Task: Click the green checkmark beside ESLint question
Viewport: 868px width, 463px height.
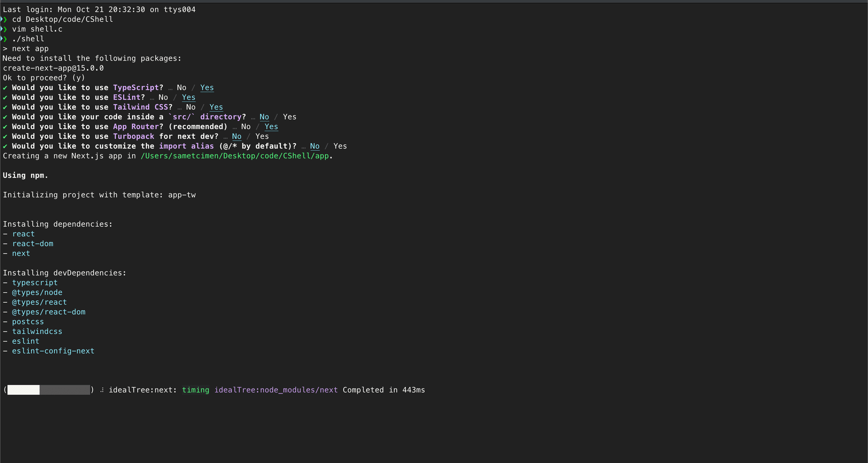Action: pos(5,97)
